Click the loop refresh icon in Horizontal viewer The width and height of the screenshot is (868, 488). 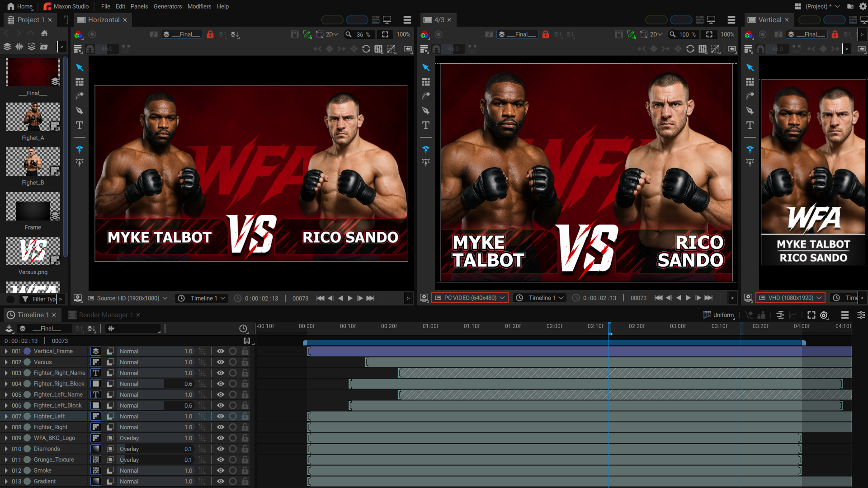point(366,49)
